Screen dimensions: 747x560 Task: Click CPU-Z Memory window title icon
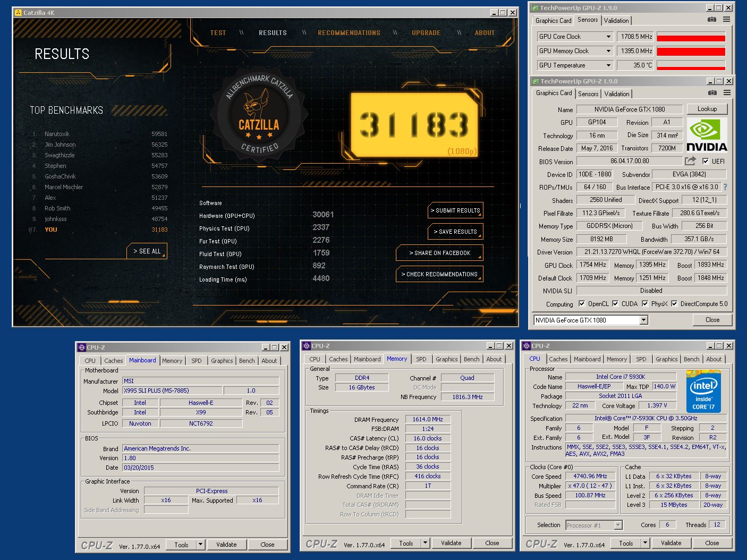pos(307,346)
